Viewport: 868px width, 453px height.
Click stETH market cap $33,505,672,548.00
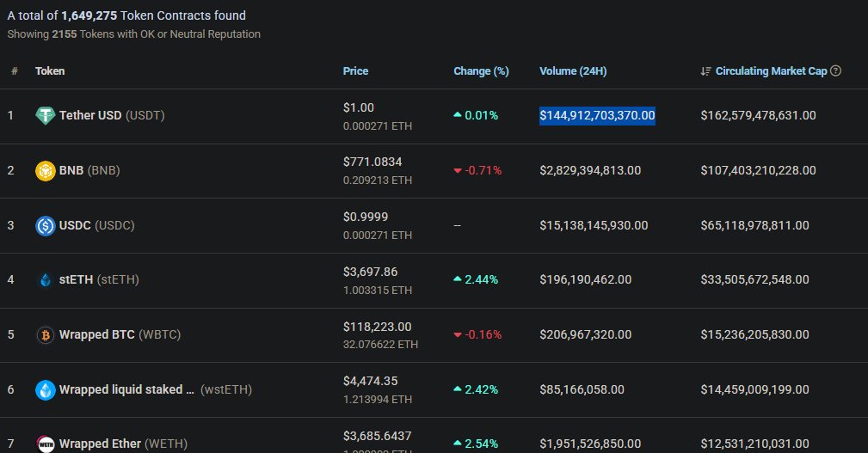[754, 280]
